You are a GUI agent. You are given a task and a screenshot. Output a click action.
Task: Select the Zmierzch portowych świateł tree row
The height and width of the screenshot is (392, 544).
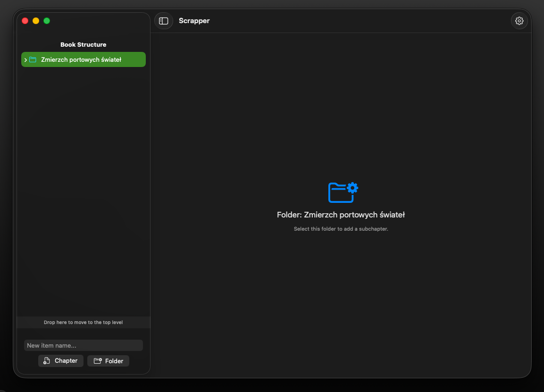coord(83,59)
